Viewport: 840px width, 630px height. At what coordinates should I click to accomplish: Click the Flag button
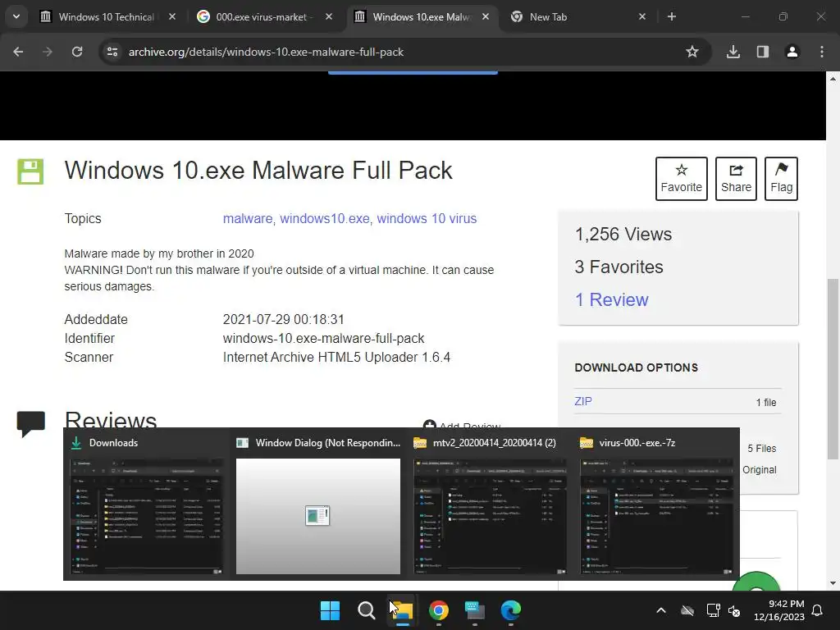pyautogui.click(x=781, y=179)
